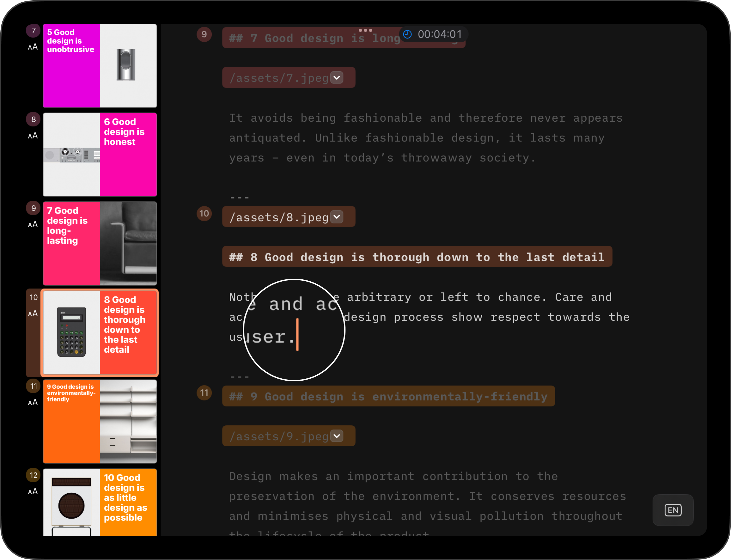Screen dimensions: 731x560
Task: Click the /assets/9.jpeg image path
Action: pyautogui.click(x=279, y=436)
